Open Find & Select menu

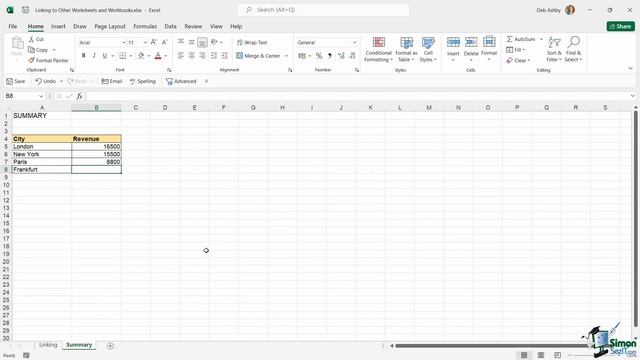click(x=573, y=49)
